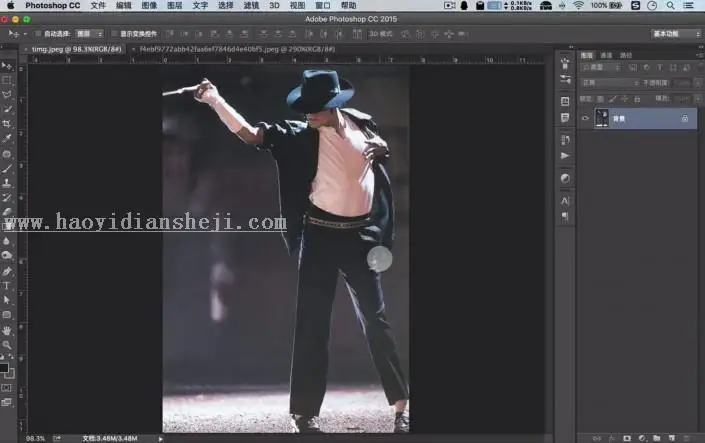Open the opacity slider arrow
The width and height of the screenshot is (705, 443).
pos(698,83)
